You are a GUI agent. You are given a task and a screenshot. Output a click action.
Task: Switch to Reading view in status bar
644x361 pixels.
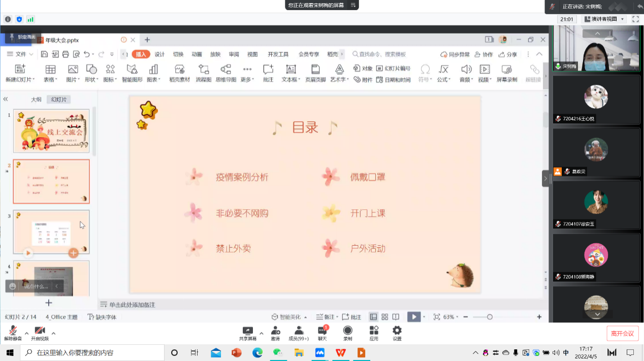pos(396,317)
